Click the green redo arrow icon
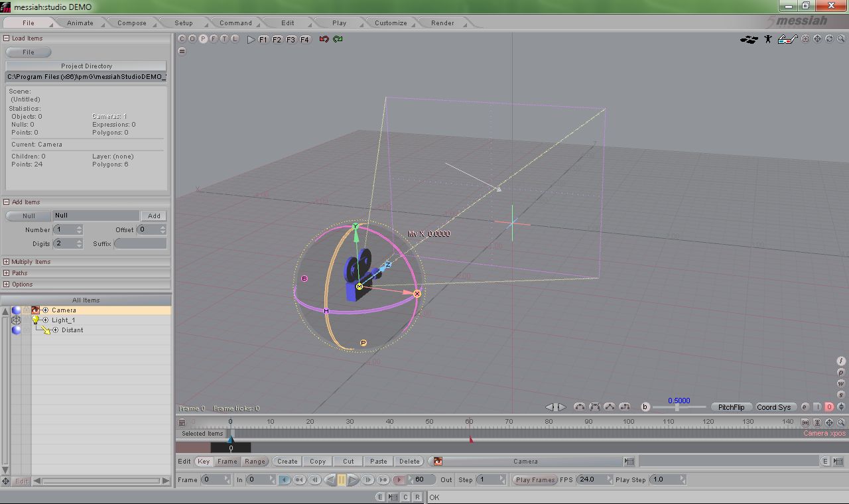 [x=338, y=39]
